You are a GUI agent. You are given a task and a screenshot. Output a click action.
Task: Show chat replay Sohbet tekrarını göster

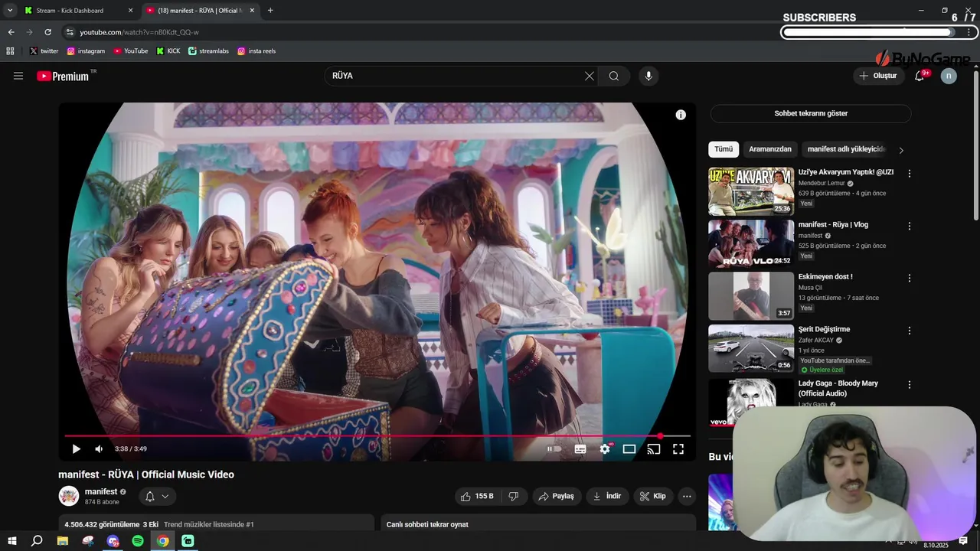(811, 113)
